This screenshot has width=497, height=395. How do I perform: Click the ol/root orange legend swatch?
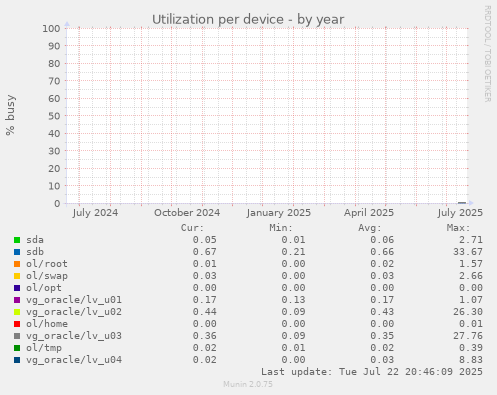17,264
